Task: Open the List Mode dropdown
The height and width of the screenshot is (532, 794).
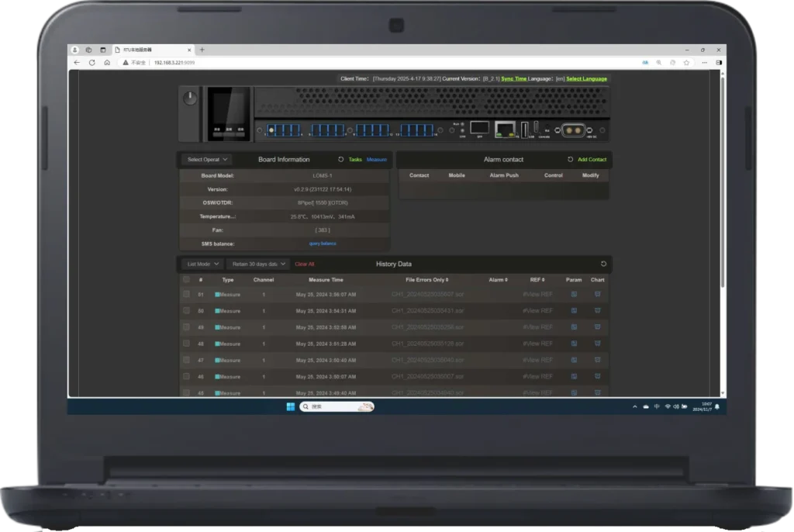Action: click(202, 264)
